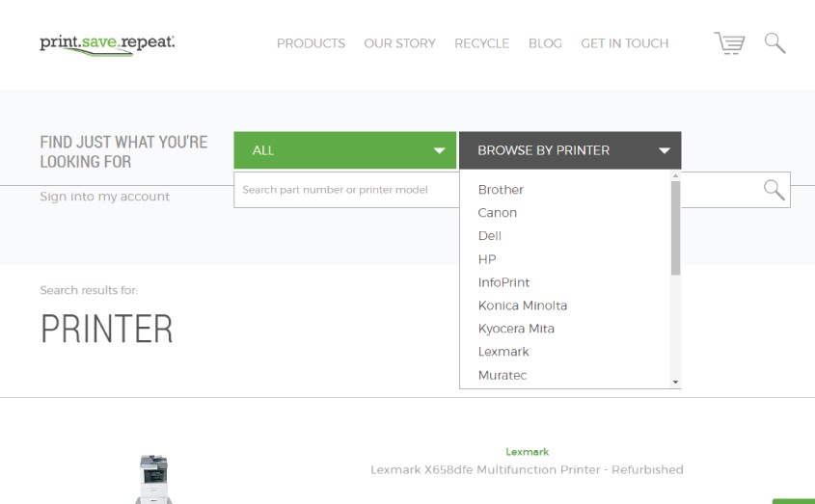Click the green Lexmark brand label
This screenshot has width=815, height=504.
(x=527, y=452)
